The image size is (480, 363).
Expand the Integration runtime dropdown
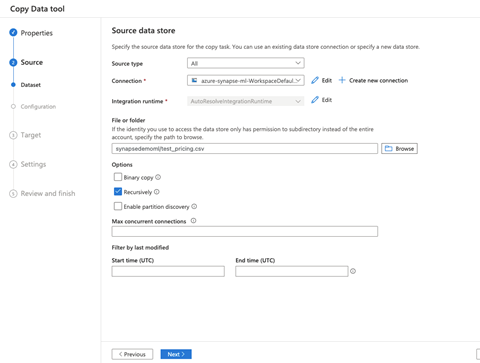point(246,101)
